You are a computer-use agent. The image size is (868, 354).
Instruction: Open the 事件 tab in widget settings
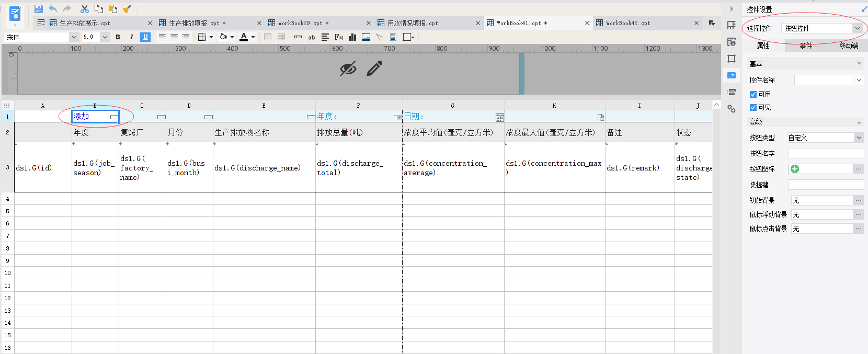(806, 45)
